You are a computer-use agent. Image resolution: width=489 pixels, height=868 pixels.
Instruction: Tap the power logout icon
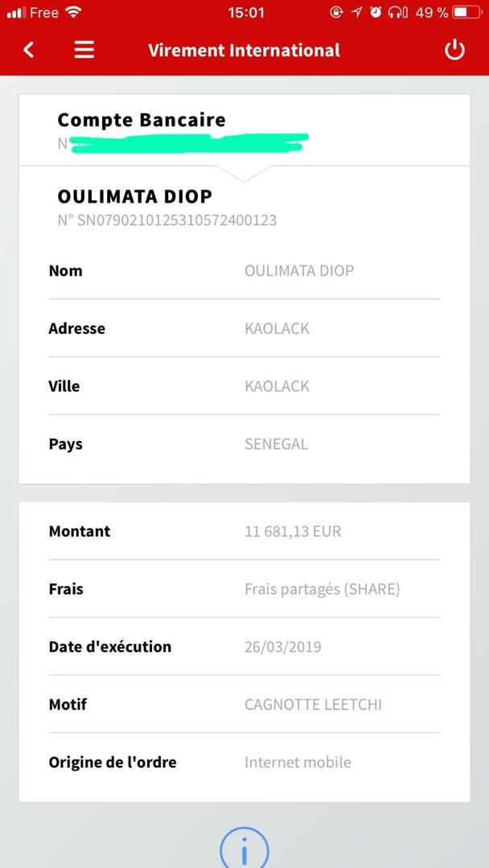point(454,50)
